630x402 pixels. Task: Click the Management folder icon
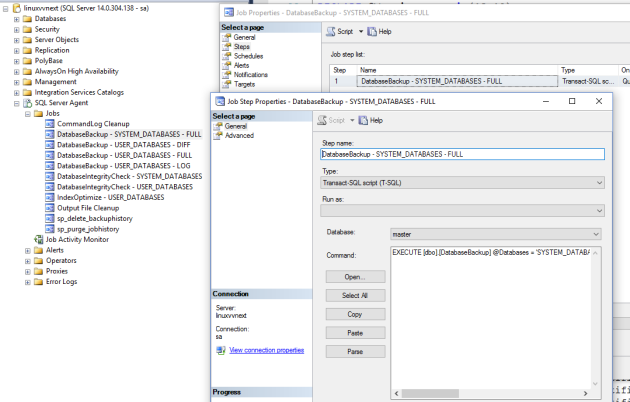[27, 82]
